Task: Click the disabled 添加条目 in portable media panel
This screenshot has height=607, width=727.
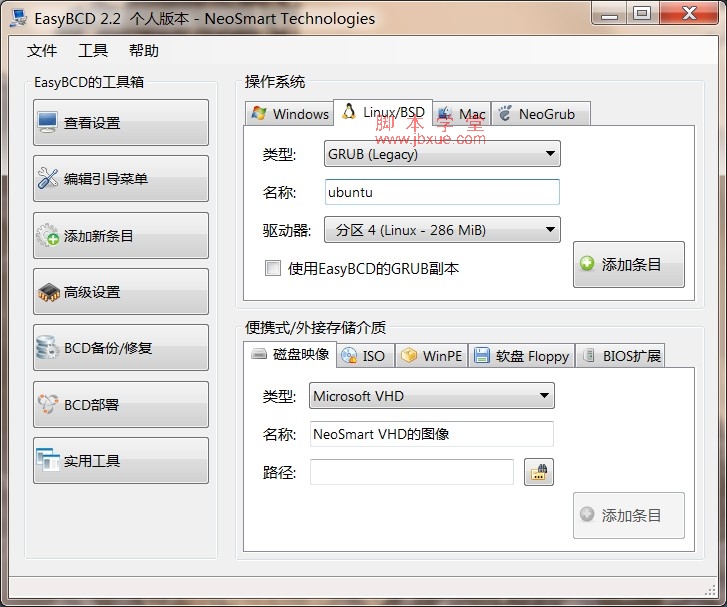Action: 629,515
